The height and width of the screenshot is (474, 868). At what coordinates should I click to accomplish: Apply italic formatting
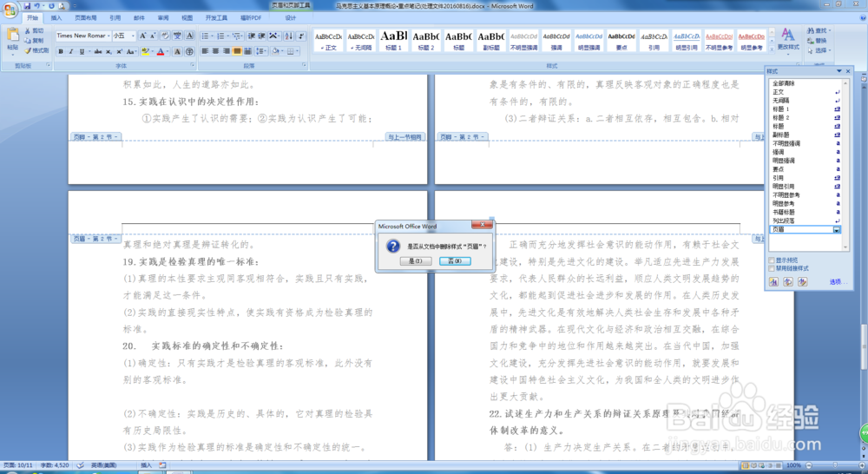pos(71,51)
